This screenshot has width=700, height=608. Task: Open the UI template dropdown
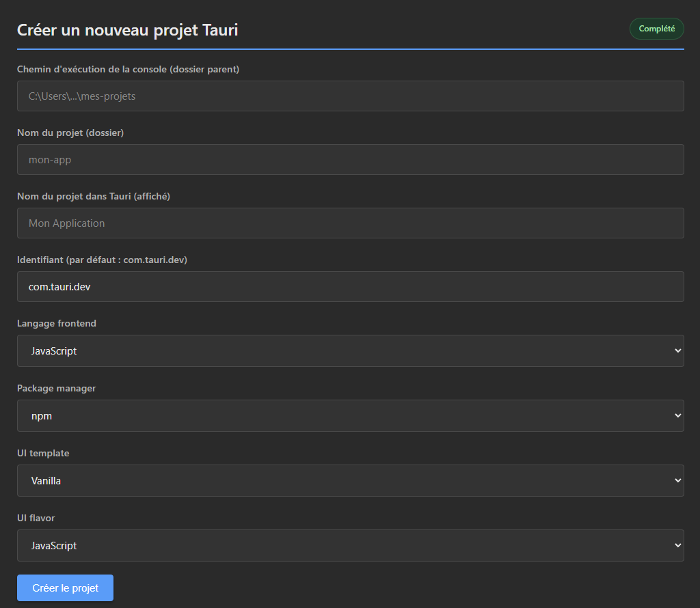tap(351, 480)
